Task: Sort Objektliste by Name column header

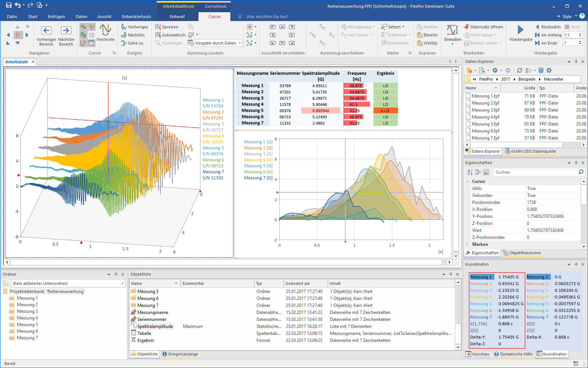Action: tap(154, 283)
